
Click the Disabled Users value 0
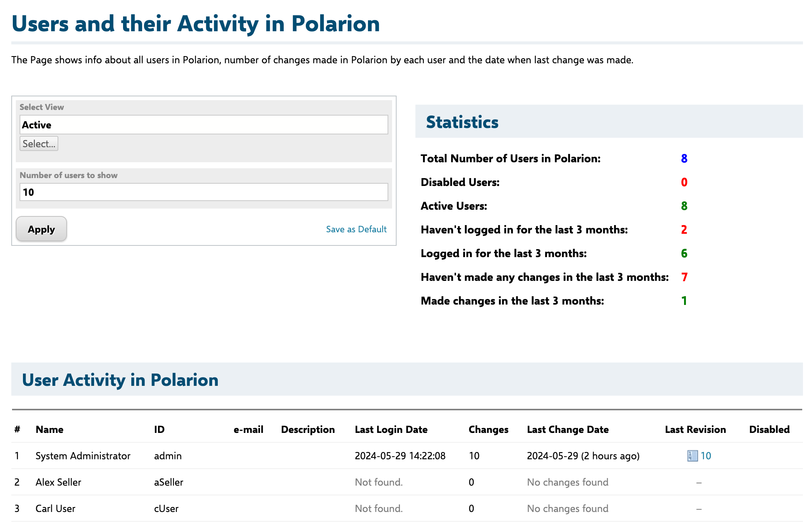pos(684,182)
